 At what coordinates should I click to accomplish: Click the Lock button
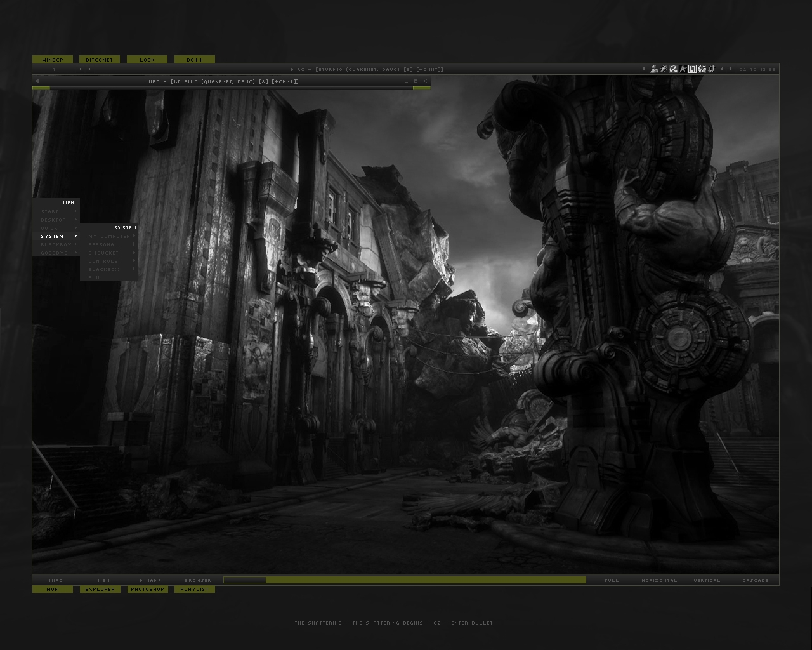[147, 60]
